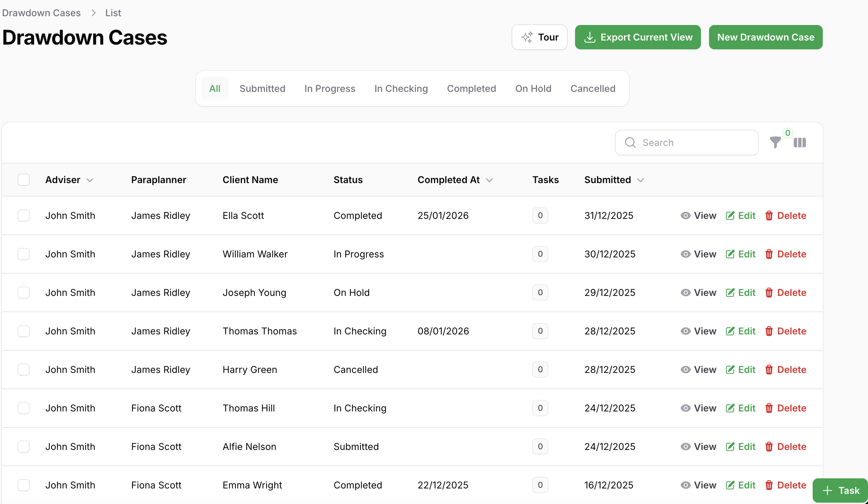The width and height of the screenshot is (868, 504).
Task: Click the trash Delete icon for Joseph Young
Action: coord(769,293)
